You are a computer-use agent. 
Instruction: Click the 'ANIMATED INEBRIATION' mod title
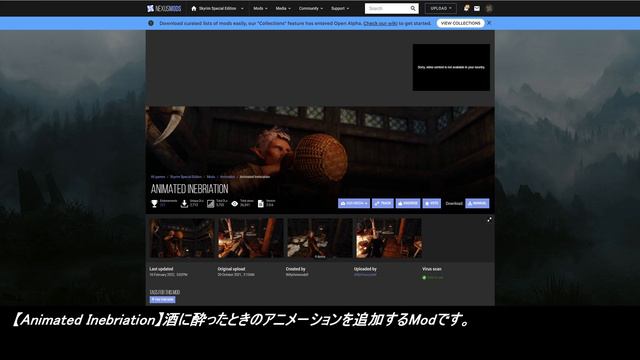(189, 189)
